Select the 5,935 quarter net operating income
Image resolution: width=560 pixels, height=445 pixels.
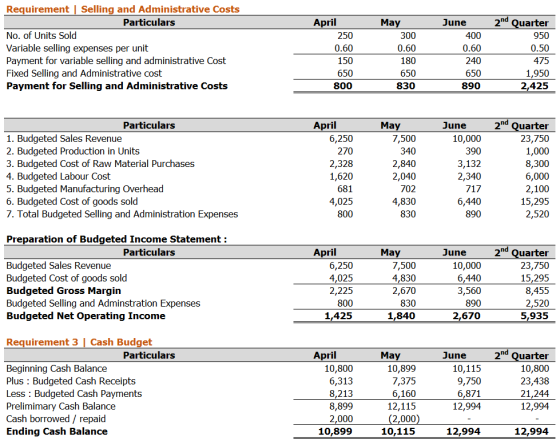tap(534, 316)
